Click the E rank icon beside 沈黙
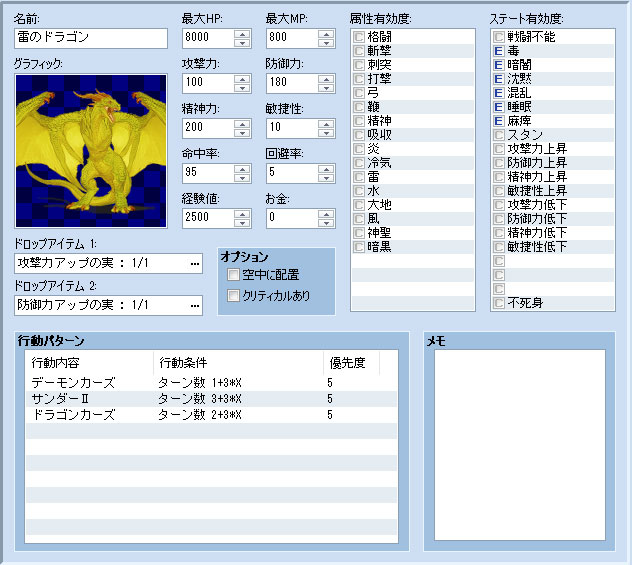Screen dimensions: 632x565 point(498,79)
